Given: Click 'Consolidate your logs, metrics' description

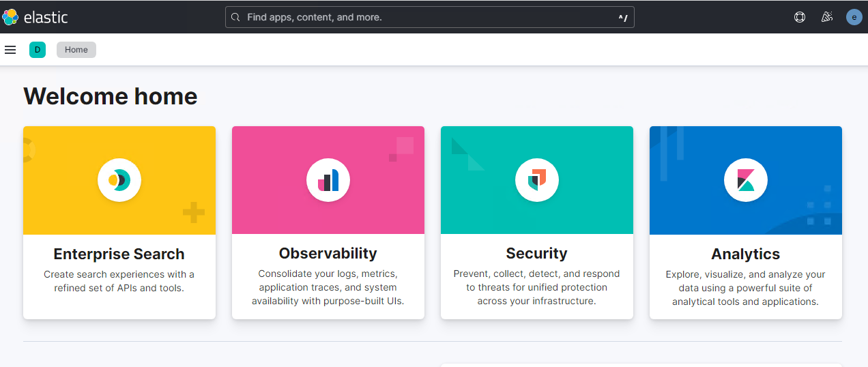Looking at the screenshot, I should 328,287.
